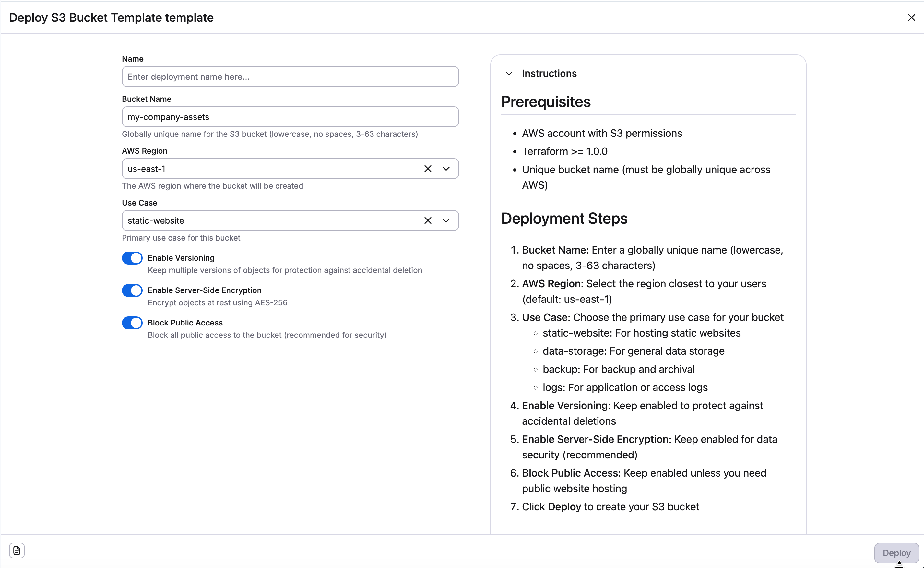The image size is (924, 568).
Task: Open the Use Case dropdown
Action: pos(446,220)
